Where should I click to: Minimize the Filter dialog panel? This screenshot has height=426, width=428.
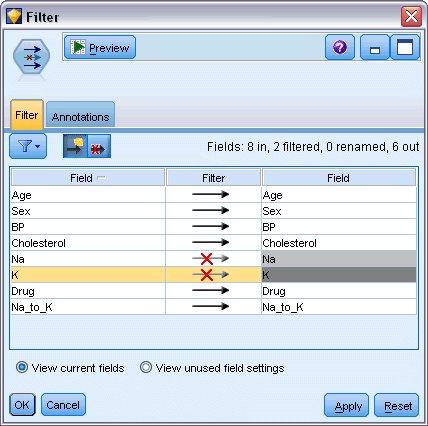pyautogui.click(x=375, y=47)
